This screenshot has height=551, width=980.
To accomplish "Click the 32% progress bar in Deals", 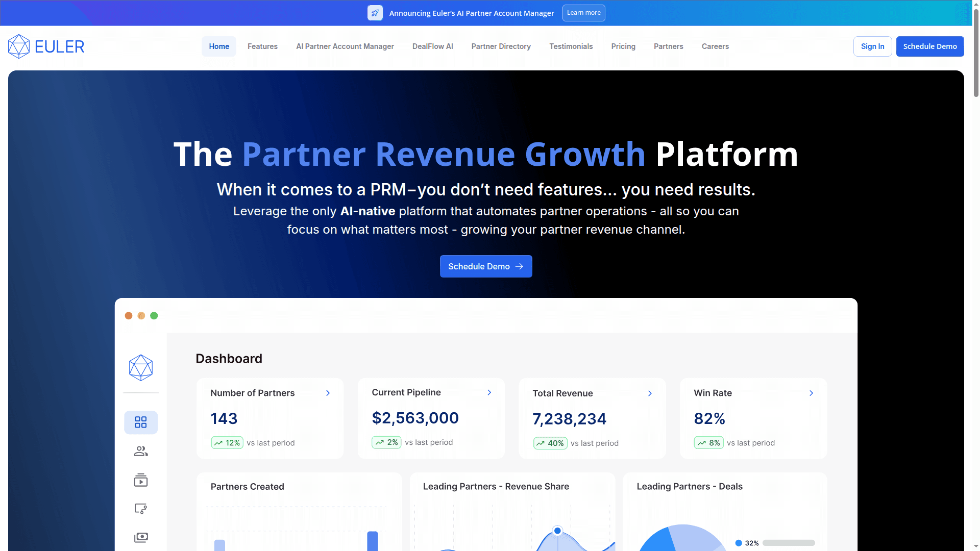I will click(x=789, y=543).
